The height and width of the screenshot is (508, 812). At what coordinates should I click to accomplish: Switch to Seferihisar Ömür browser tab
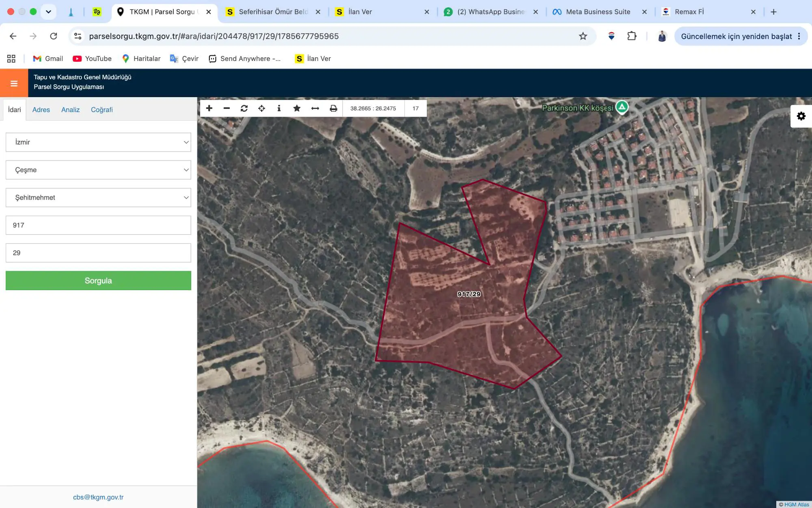273,12
